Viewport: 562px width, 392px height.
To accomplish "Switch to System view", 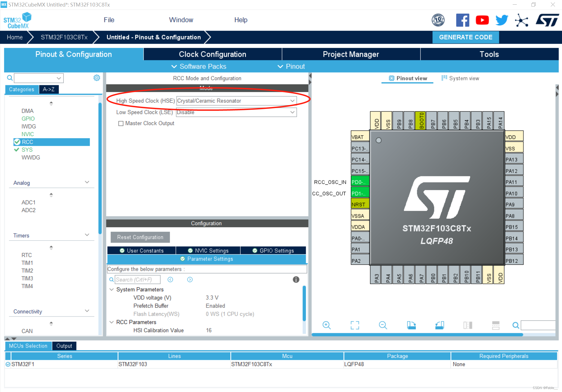I will 460,78.
